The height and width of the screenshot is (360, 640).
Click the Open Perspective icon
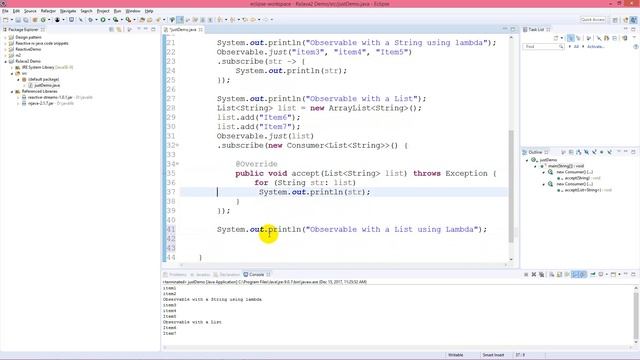(x=615, y=20)
